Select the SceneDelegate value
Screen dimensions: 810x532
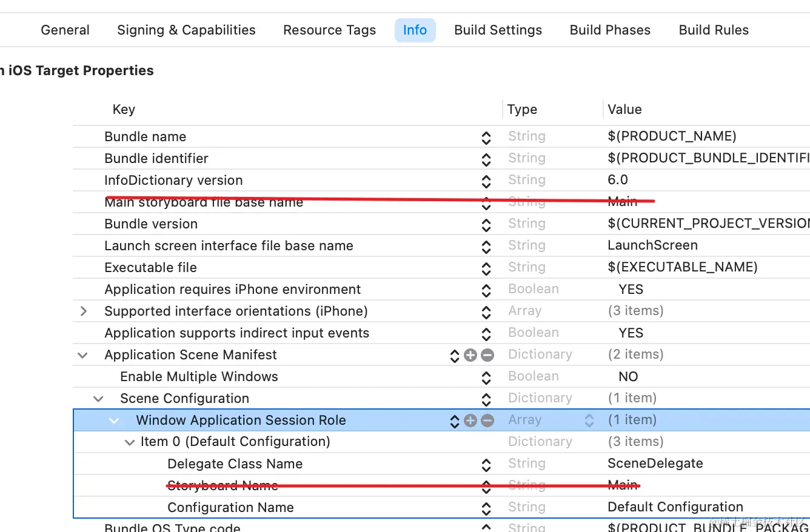(x=655, y=464)
